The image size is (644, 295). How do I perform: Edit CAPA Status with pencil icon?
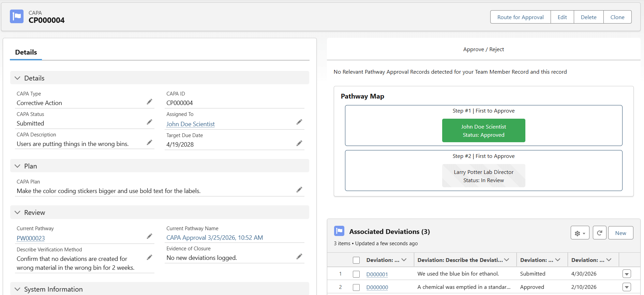point(149,122)
